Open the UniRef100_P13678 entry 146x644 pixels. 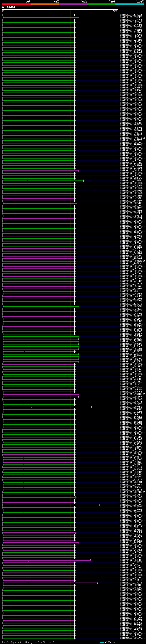coord(131,490)
